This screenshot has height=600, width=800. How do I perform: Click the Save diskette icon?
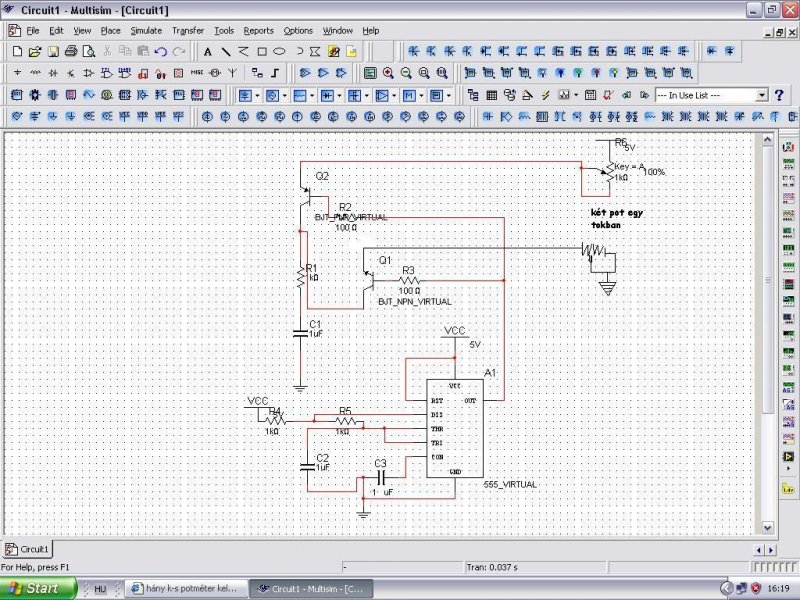[x=53, y=52]
